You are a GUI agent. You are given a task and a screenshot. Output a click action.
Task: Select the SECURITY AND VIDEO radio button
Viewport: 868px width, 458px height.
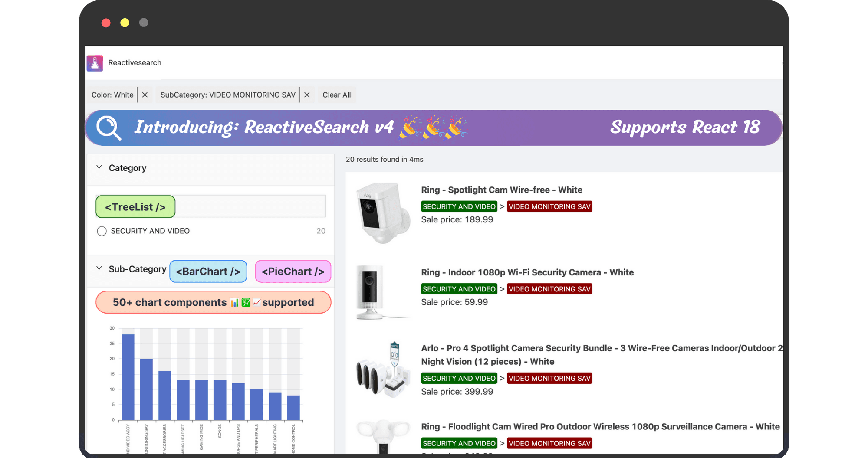click(102, 231)
